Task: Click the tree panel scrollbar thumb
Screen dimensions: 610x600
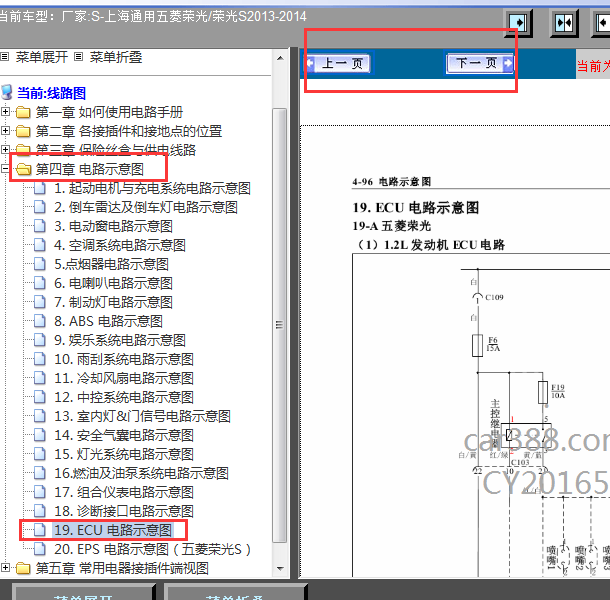Action: (280, 325)
